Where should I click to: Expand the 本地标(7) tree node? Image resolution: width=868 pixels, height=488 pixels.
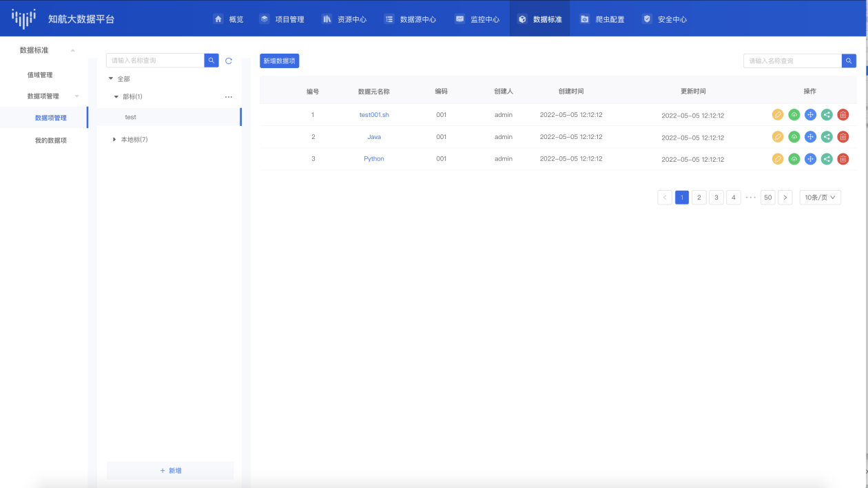point(114,140)
